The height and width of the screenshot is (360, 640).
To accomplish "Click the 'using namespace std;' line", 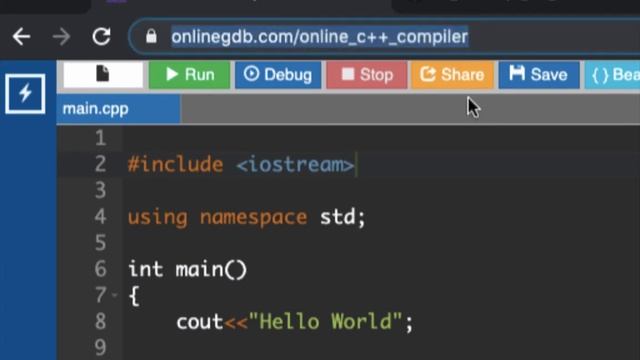I will click(x=247, y=217).
